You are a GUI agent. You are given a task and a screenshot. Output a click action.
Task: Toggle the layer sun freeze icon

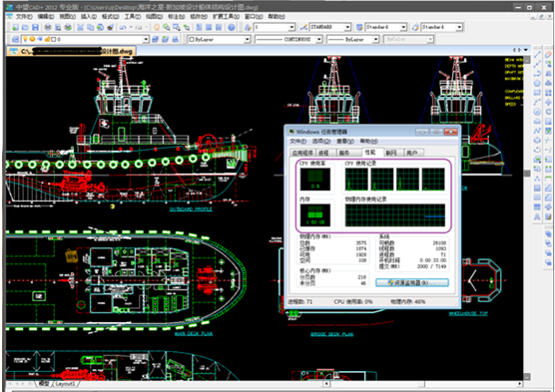pos(32,39)
